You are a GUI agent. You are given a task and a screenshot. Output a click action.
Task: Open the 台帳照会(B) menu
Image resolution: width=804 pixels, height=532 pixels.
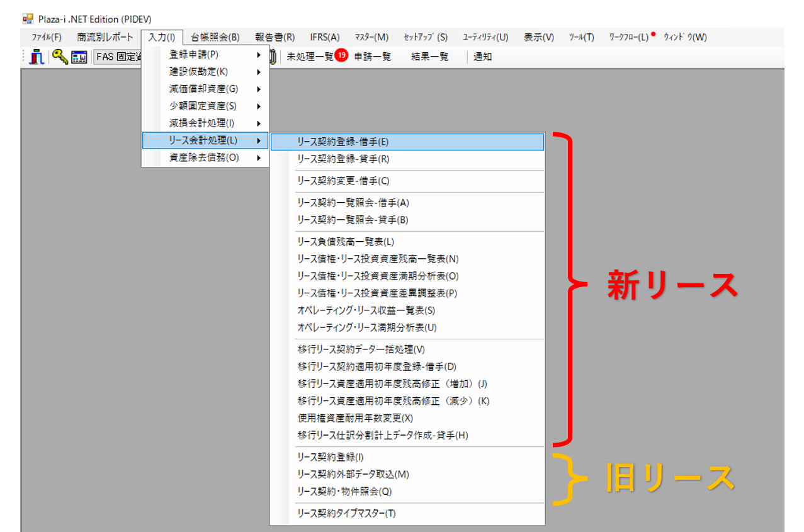coord(215,37)
